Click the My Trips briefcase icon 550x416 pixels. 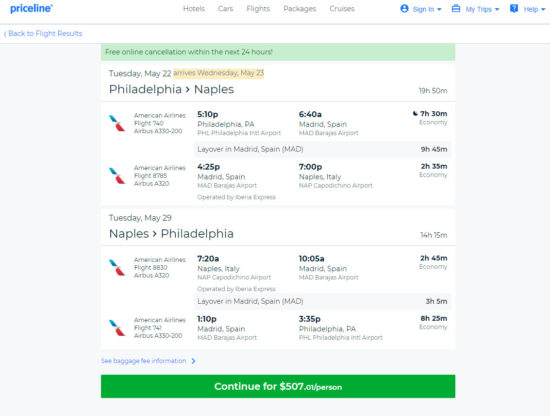tap(456, 8)
